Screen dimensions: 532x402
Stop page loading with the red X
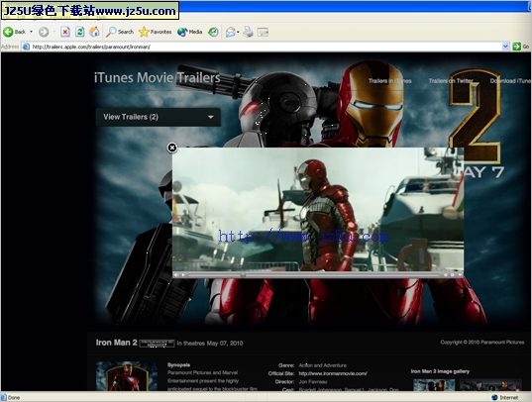click(x=65, y=32)
